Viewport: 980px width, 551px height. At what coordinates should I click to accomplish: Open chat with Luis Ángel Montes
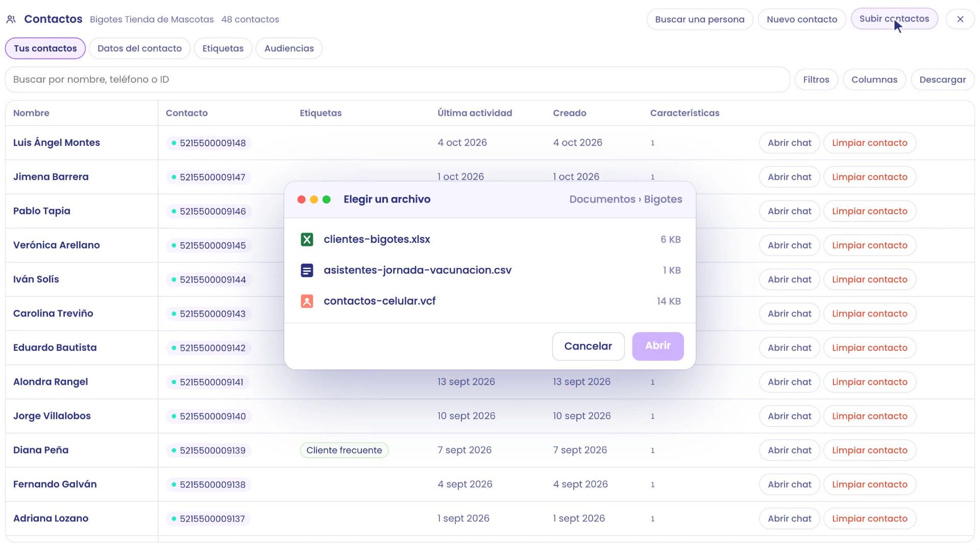[x=789, y=143]
